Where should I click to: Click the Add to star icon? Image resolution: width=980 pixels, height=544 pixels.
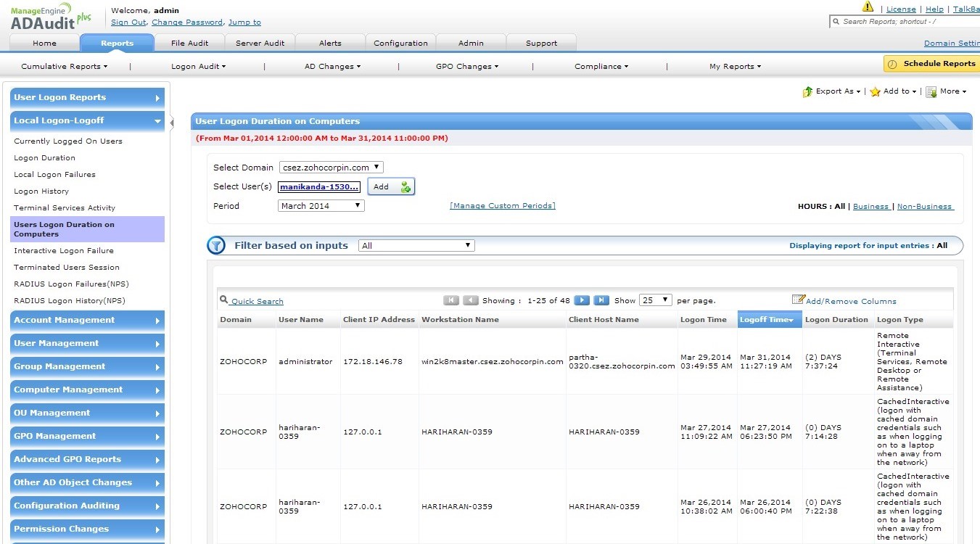[875, 91]
